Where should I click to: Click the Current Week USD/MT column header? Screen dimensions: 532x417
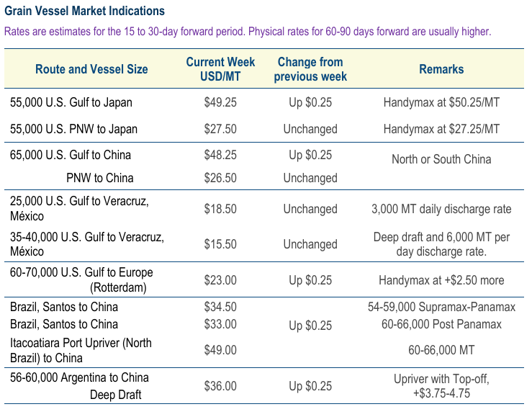[x=220, y=69]
